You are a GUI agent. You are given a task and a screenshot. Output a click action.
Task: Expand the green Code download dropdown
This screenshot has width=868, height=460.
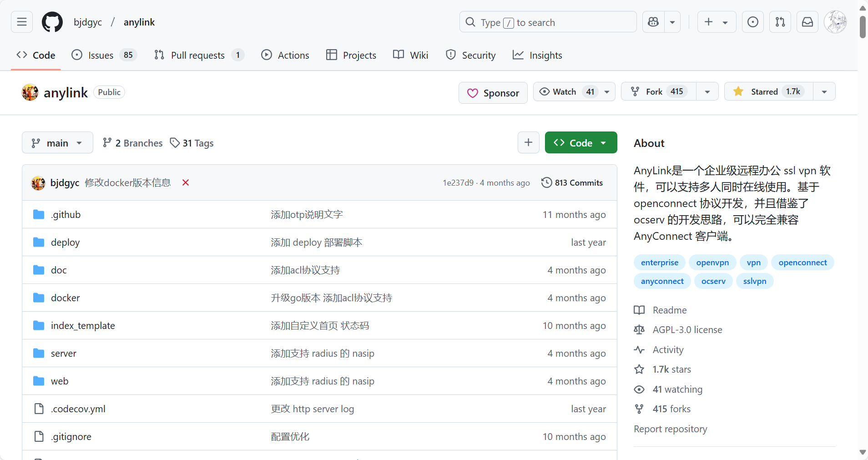point(580,143)
